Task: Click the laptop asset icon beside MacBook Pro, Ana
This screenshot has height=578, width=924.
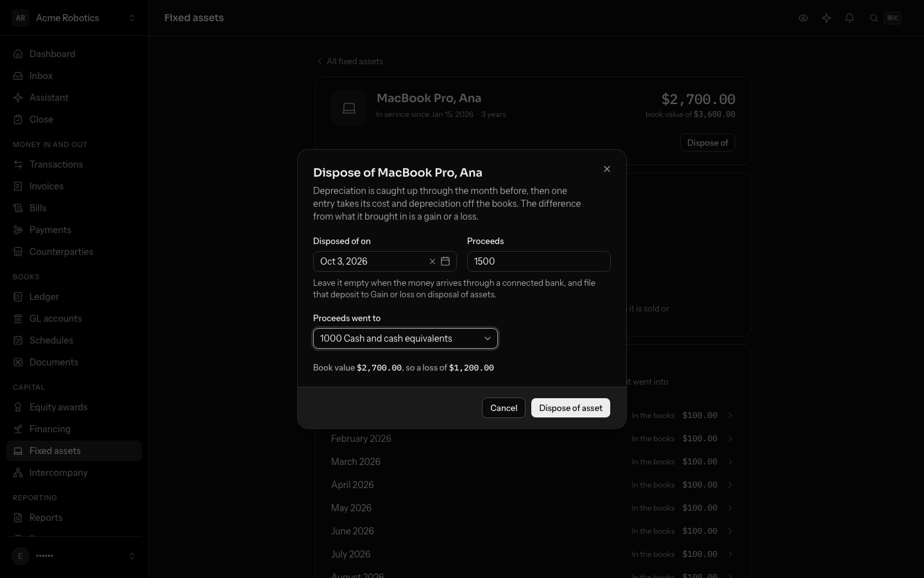Action: pyautogui.click(x=349, y=108)
